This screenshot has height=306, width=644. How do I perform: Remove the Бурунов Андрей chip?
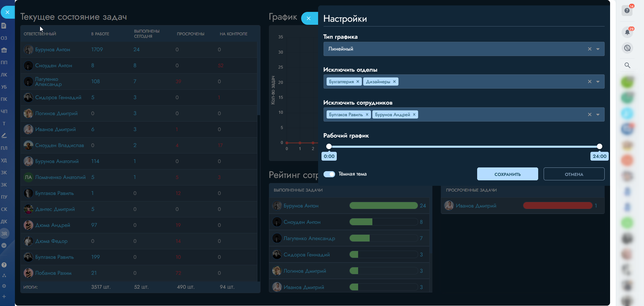(414, 114)
